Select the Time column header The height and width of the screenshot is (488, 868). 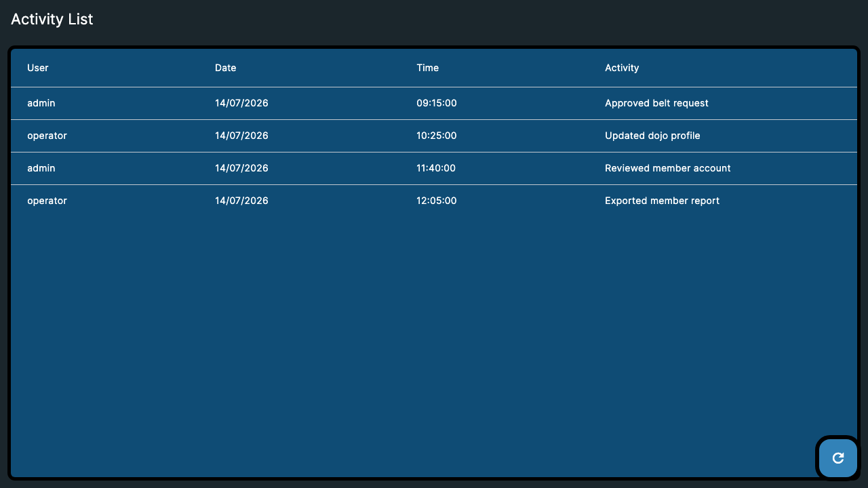click(x=428, y=68)
